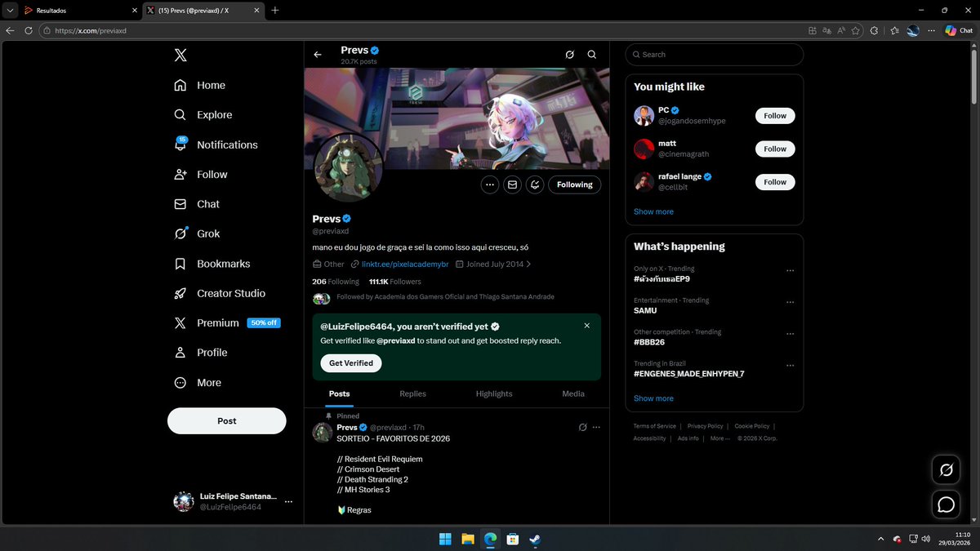The image size is (980, 551).
Task: Open the Cookie Policy link
Action: pyautogui.click(x=751, y=426)
